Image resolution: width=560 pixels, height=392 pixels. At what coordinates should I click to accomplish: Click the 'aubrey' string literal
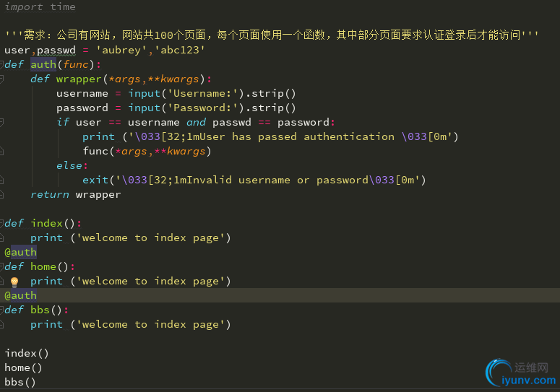[121, 50]
